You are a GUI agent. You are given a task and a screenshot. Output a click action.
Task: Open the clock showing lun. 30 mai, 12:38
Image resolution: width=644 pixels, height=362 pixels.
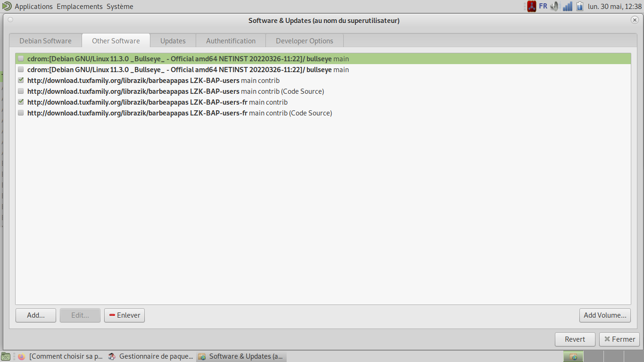[615, 7]
